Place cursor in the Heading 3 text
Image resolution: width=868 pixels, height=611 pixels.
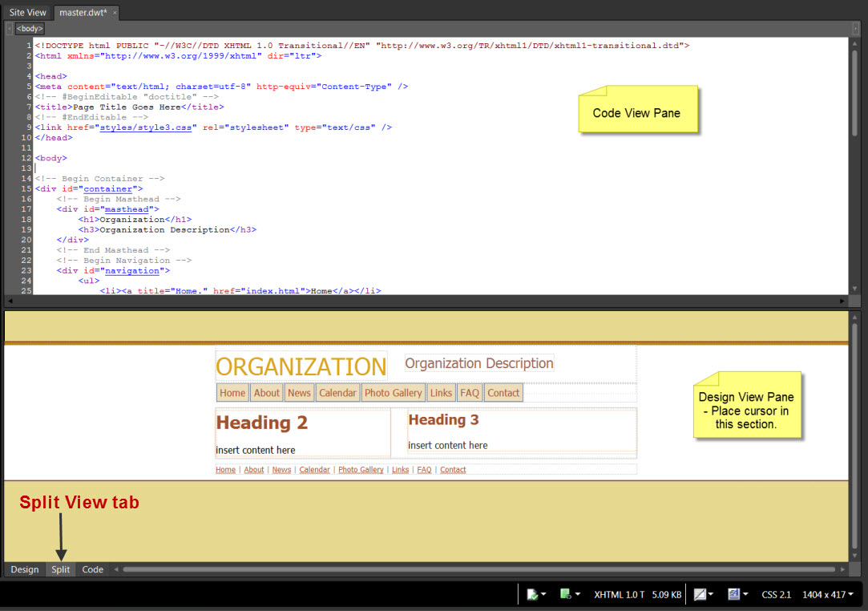point(443,420)
